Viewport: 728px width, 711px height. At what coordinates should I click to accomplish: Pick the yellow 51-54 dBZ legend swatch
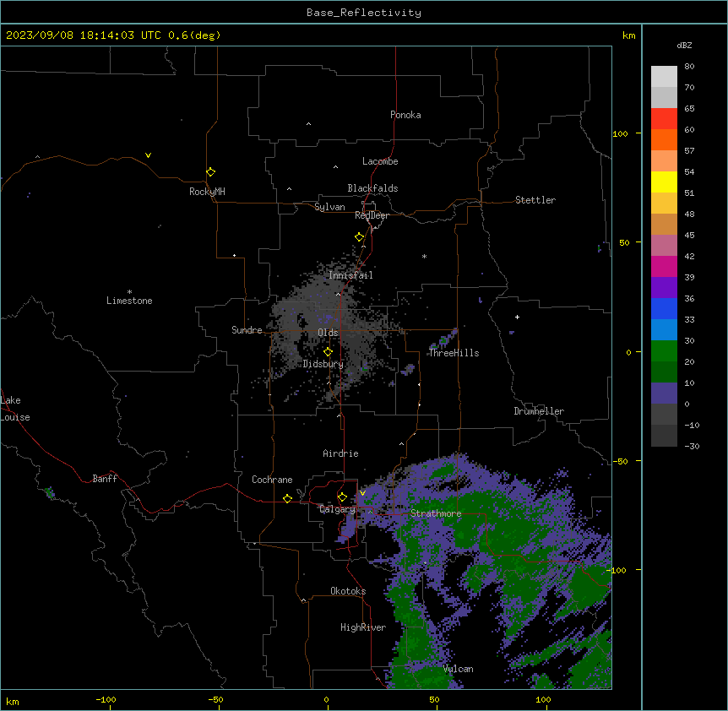[664, 182]
